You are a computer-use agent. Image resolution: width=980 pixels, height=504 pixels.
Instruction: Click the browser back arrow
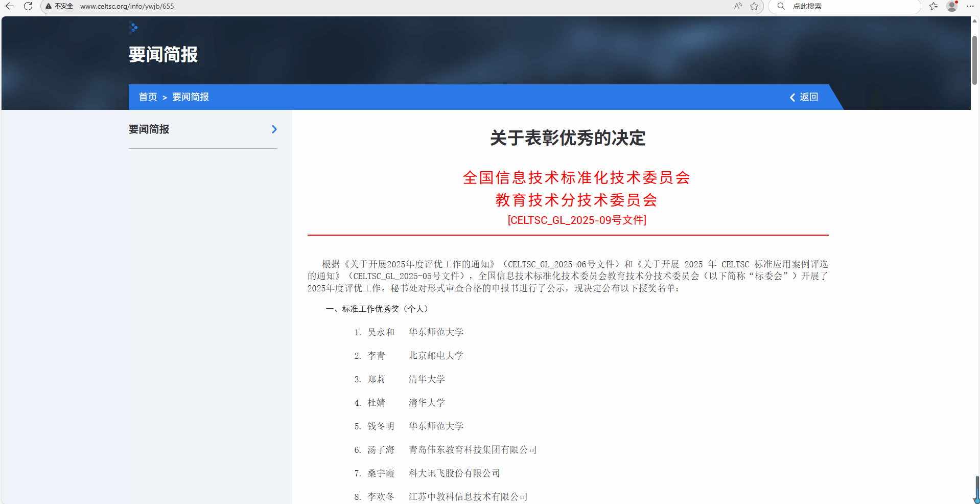pyautogui.click(x=10, y=6)
